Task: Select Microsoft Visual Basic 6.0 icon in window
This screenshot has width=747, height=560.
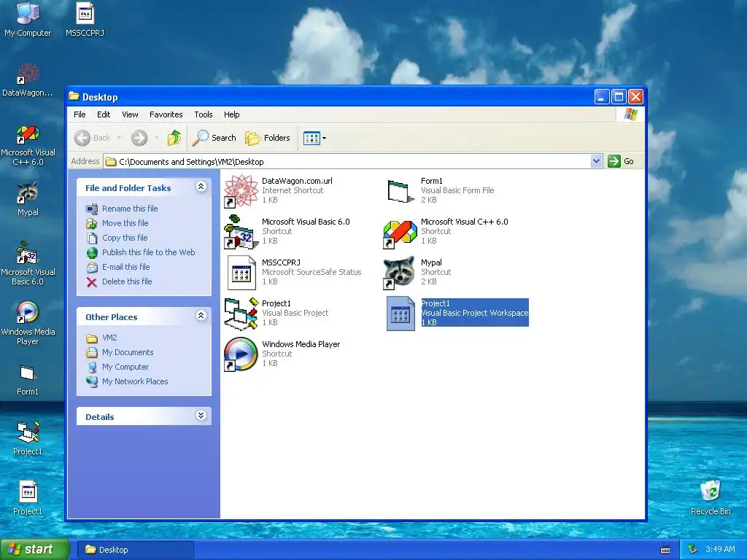Action: [x=241, y=231]
